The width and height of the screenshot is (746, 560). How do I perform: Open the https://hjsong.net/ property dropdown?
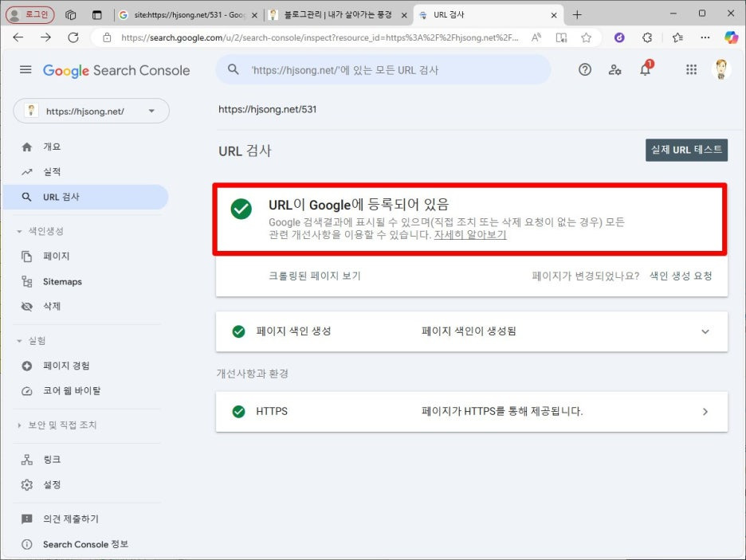point(92,112)
